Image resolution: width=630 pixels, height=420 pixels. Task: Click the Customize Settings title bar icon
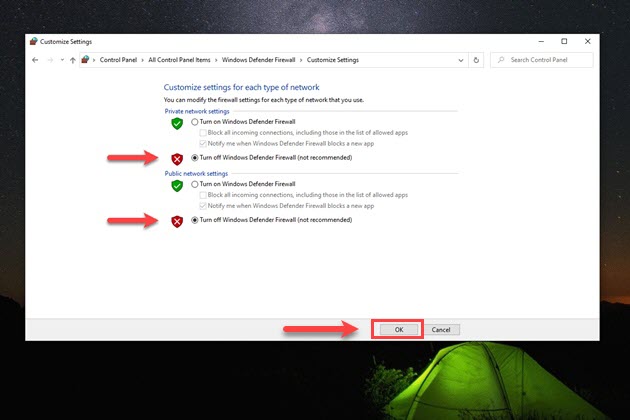click(x=34, y=41)
